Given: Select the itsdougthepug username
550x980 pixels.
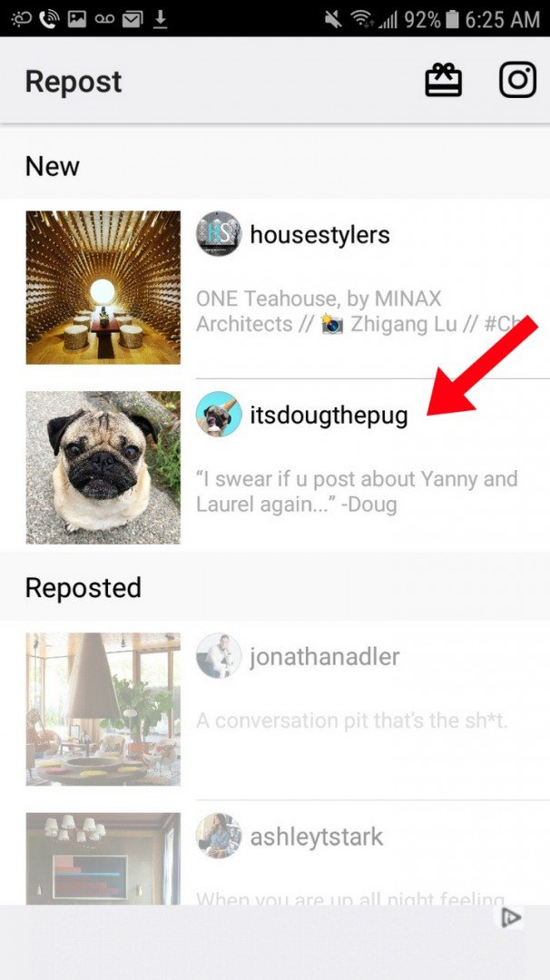Looking at the screenshot, I should [329, 416].
